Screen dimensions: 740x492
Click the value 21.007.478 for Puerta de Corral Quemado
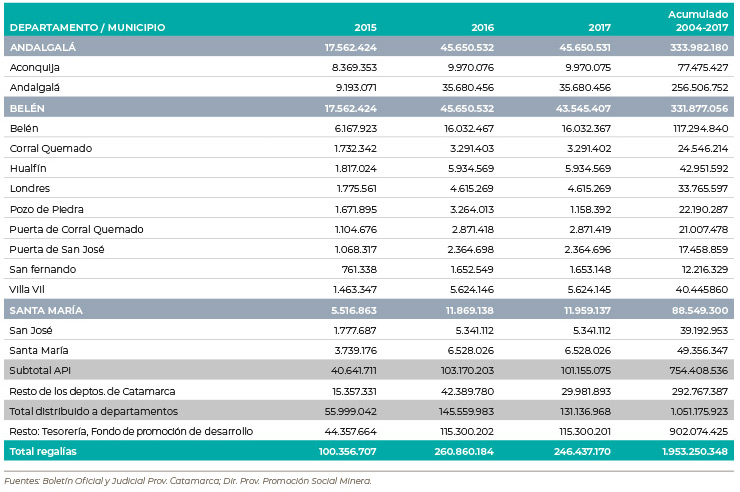704,229
